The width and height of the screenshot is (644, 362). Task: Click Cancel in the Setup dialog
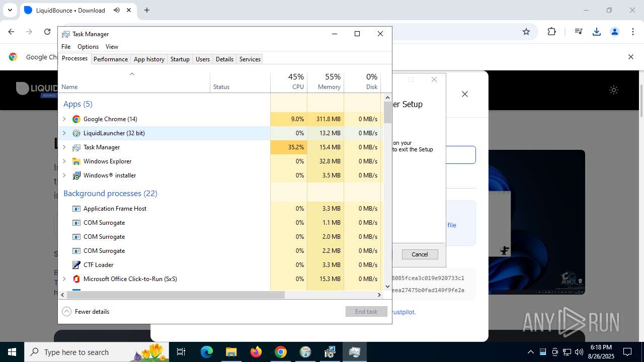pyautogui.click(x=420, y=254)
